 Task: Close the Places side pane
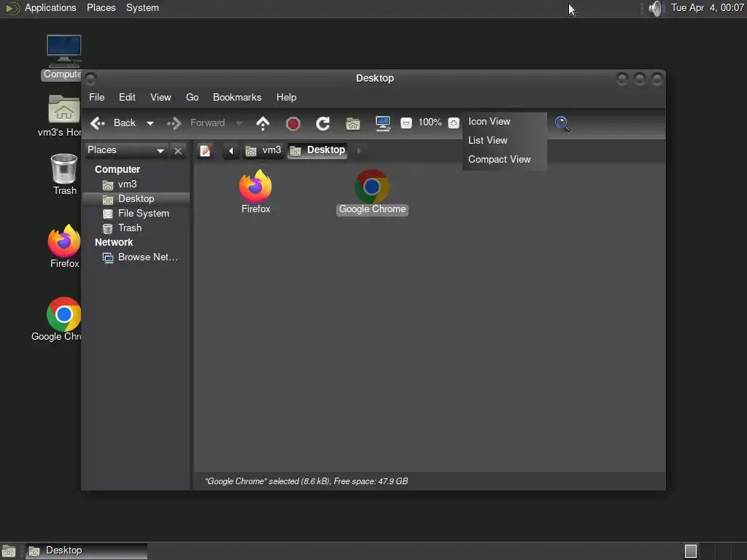178,151
